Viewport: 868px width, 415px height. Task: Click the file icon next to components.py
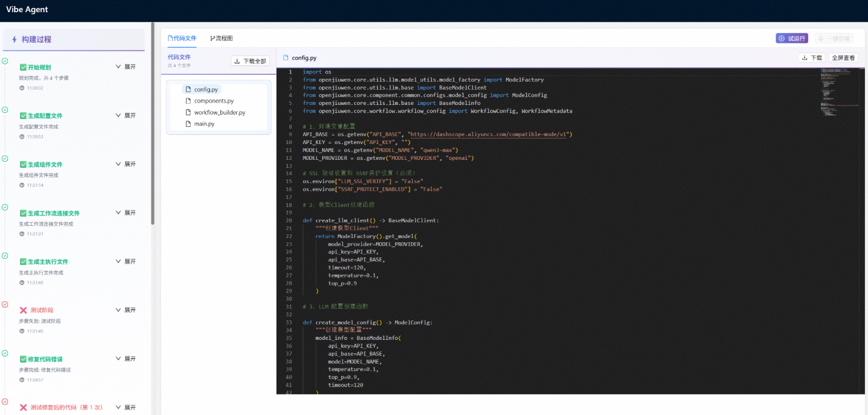point(189,101)
